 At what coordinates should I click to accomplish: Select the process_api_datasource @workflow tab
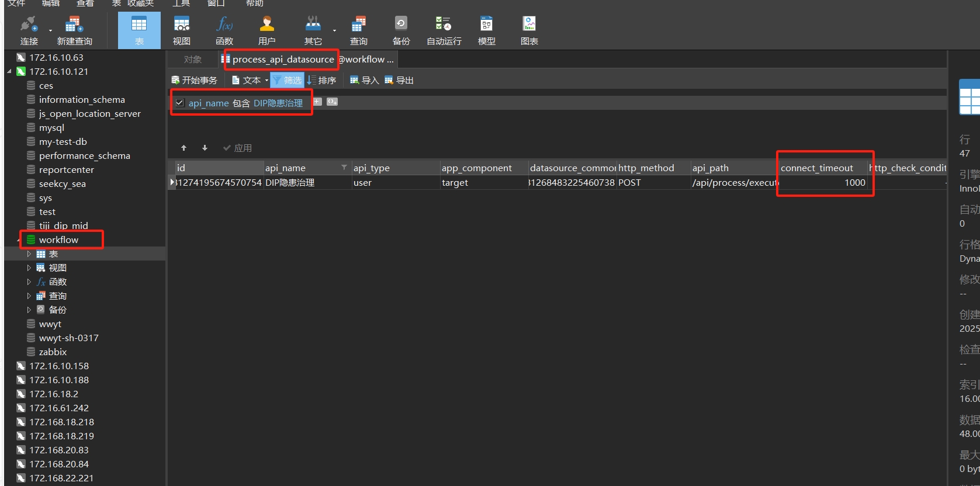308,59
